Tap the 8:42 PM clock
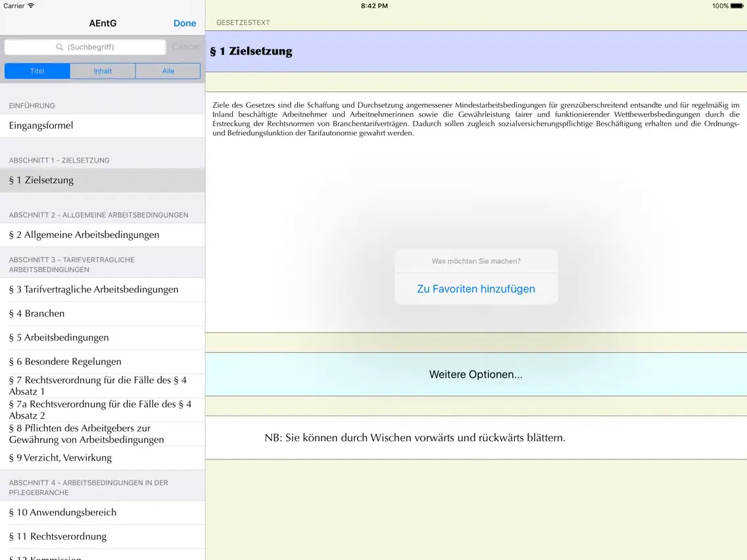 point(374,6)
